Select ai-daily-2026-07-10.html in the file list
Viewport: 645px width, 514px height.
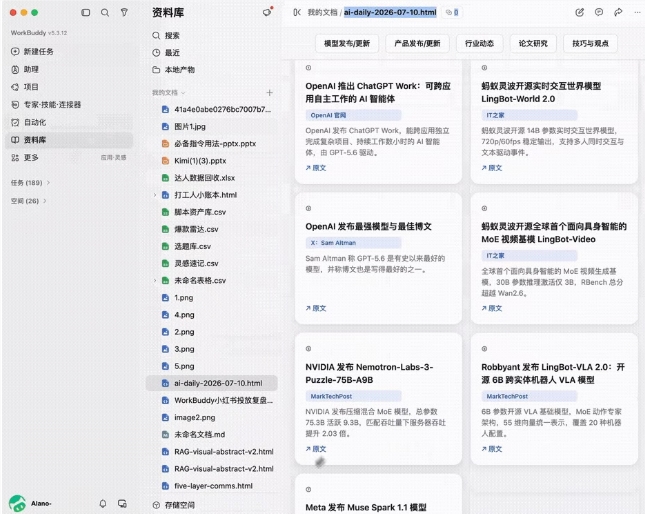211,383
